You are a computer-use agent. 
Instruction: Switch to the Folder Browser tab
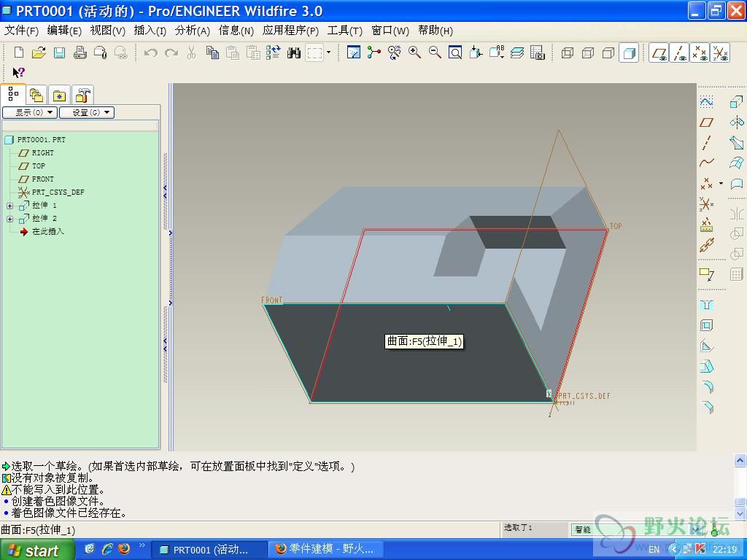36,95
